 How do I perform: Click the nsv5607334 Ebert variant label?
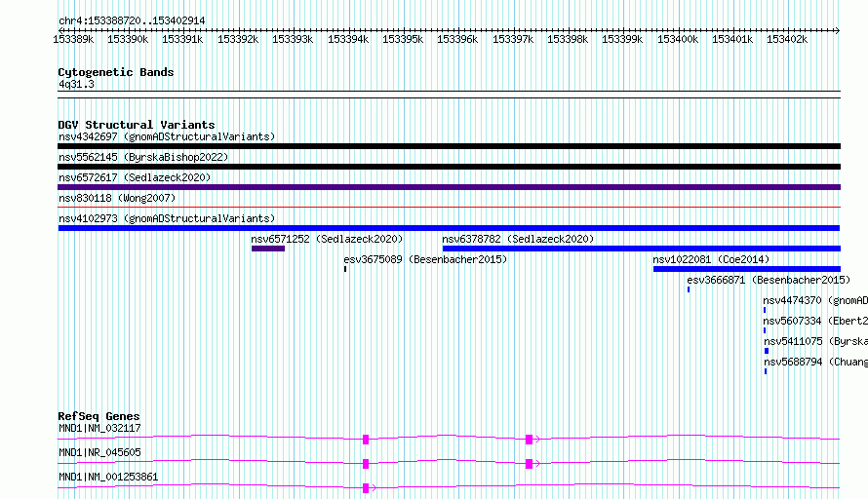coord(815,321)
